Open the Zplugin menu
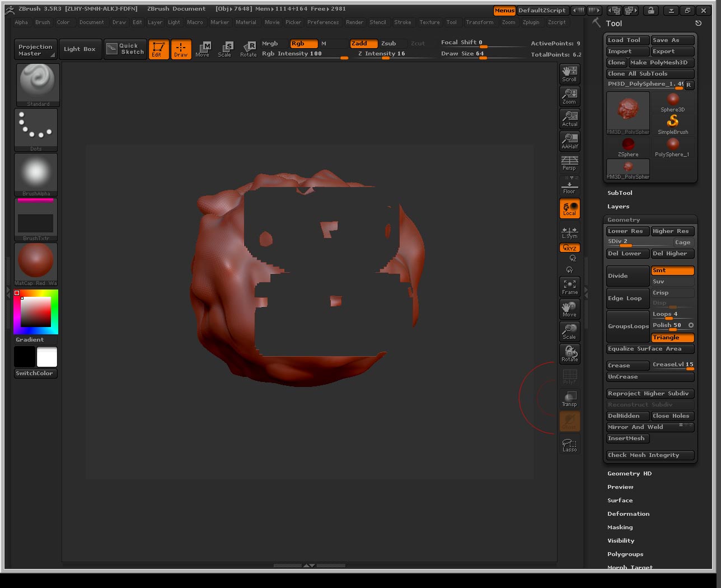Screen dimensions: 721x588 click(x=531, y=22)
